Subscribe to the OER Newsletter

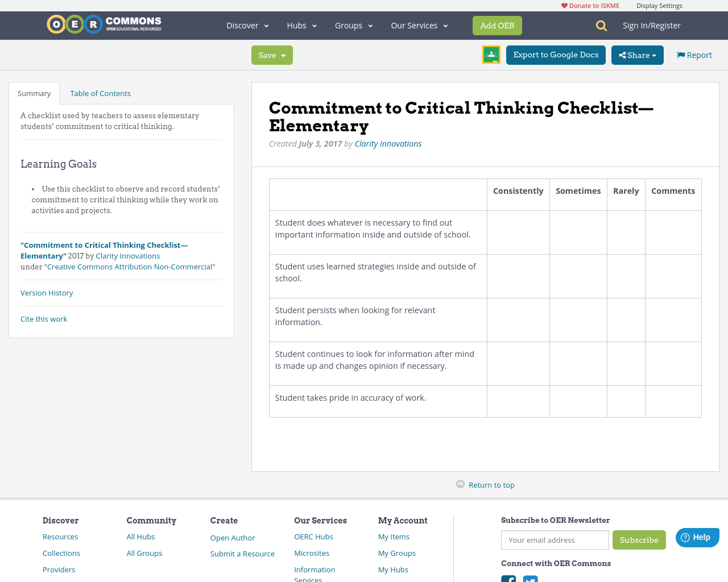[639, 539]
